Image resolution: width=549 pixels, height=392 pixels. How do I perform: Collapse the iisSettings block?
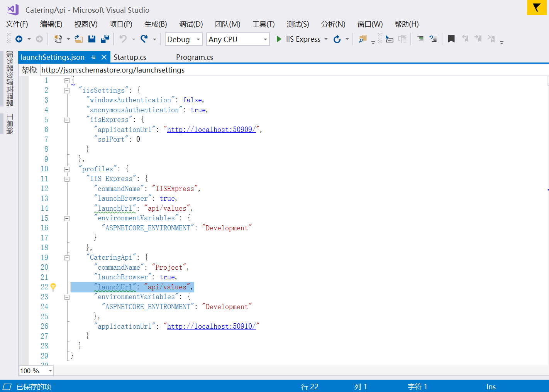click(67, 90)
